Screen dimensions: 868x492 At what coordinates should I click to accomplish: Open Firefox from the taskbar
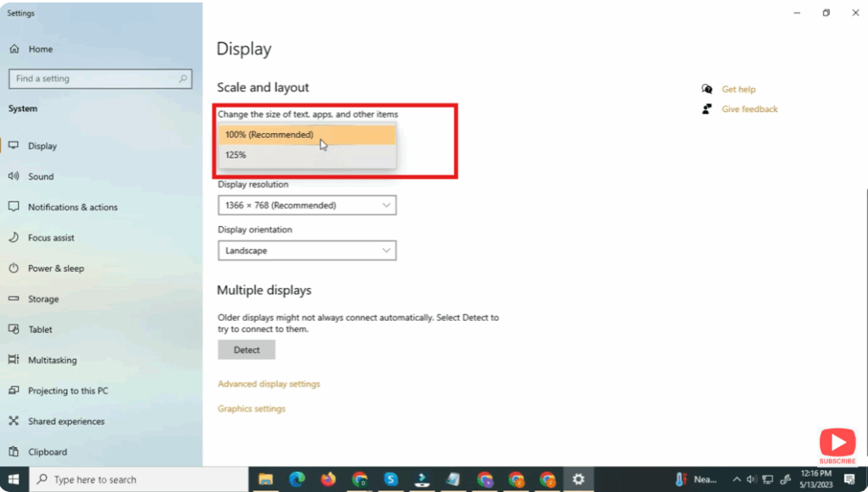pyautogui.click(x=328, y=479)
